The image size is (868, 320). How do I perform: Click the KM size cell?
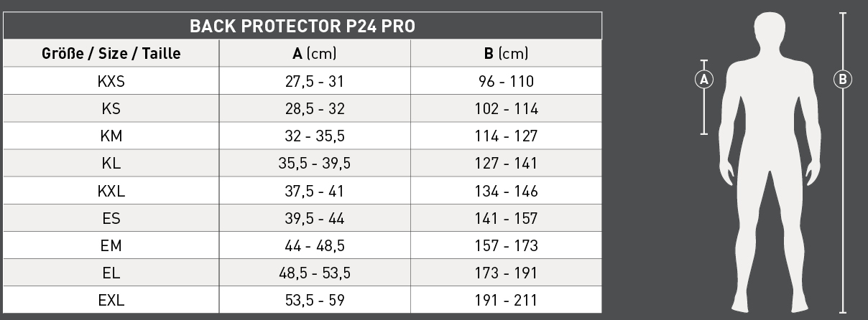coord(111,136)
